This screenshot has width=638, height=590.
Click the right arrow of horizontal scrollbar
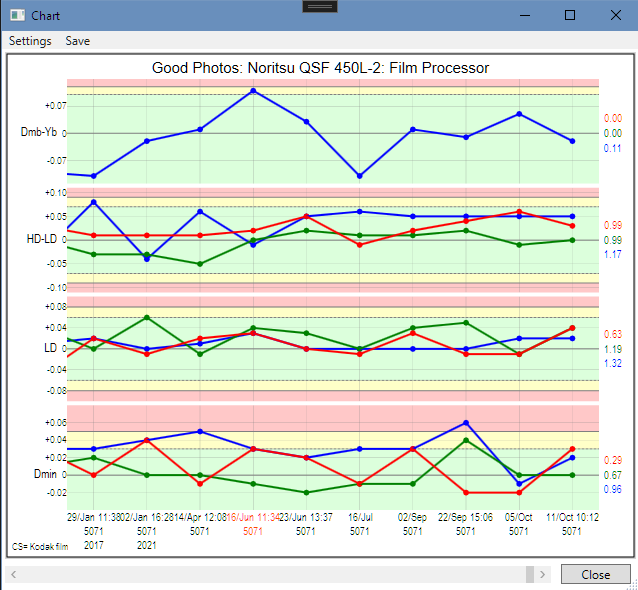542,574
